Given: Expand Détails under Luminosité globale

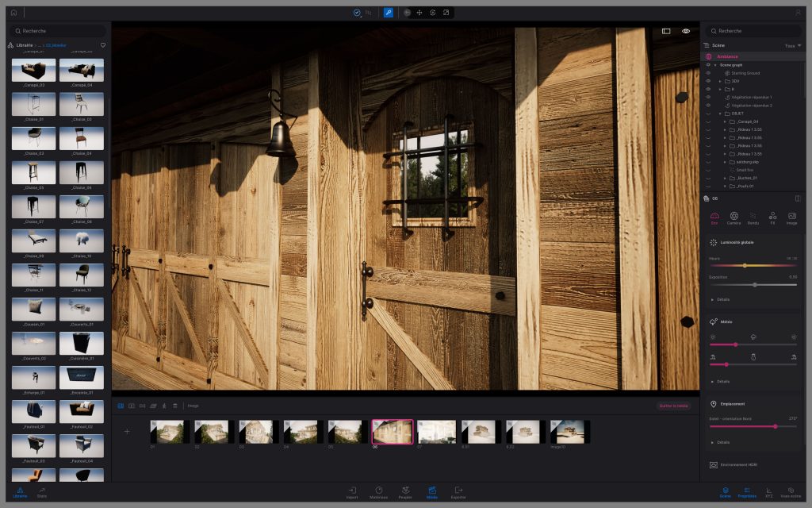Looking at the screenshot, I should pyautogui.click(x=720, y=299).
